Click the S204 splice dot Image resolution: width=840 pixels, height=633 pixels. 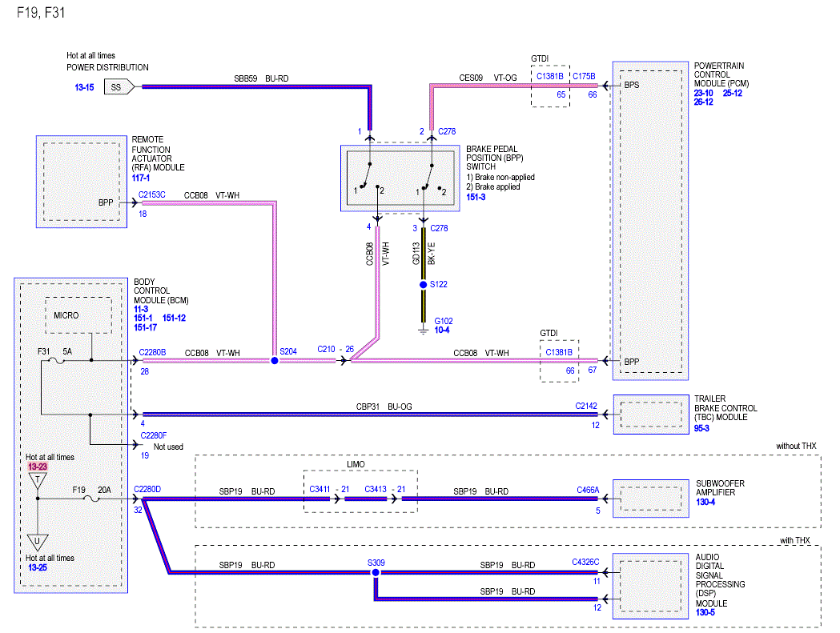pos(275,360)
